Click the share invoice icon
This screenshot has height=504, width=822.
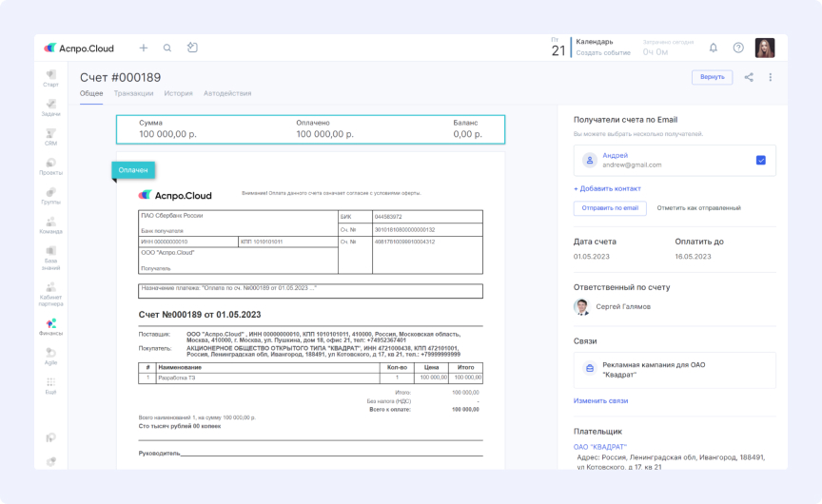749,77
